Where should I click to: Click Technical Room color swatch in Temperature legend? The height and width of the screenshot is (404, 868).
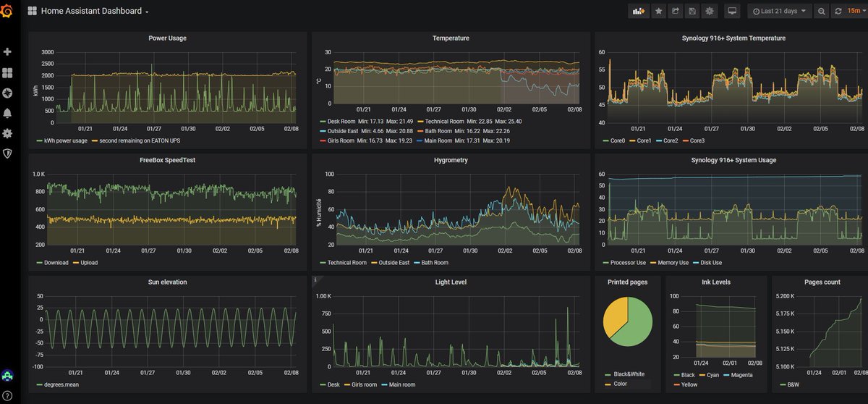point(420,122)
